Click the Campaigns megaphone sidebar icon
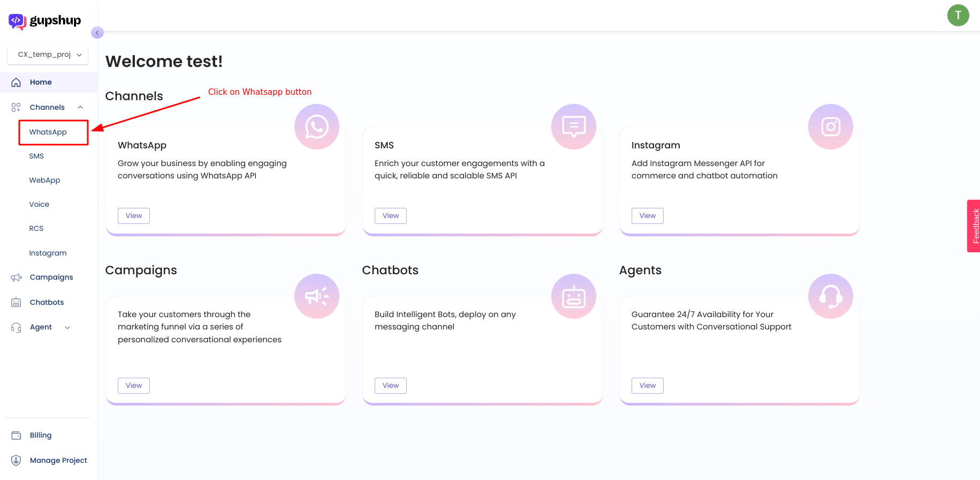This screenshot has width=980, height=480. point(16,277)
